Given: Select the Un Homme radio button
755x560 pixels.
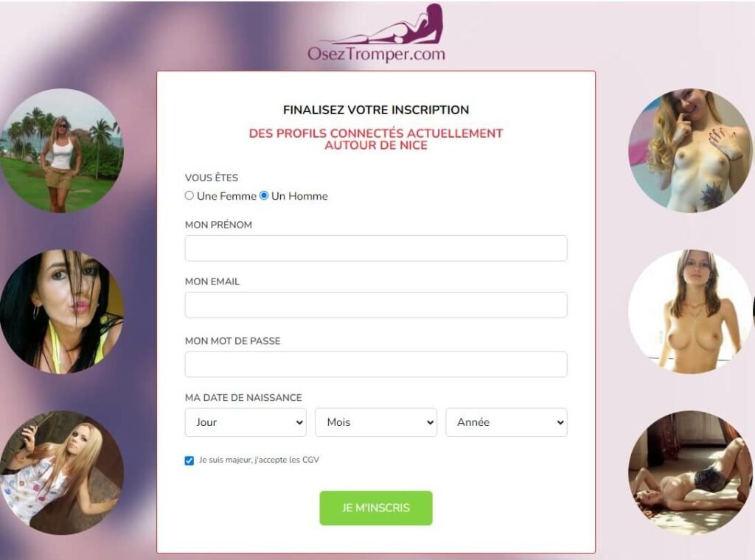Looking at the screenshot, I should (x=264, y=195).
